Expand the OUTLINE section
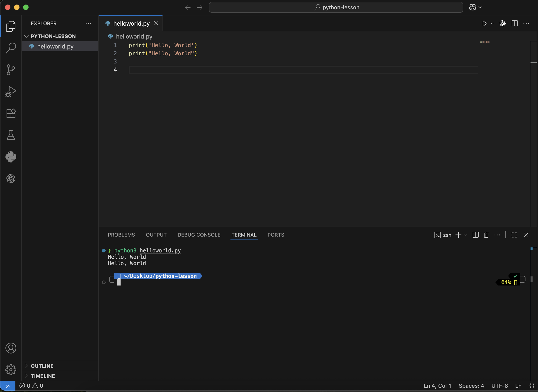538x392 pixels. point(60,366)
